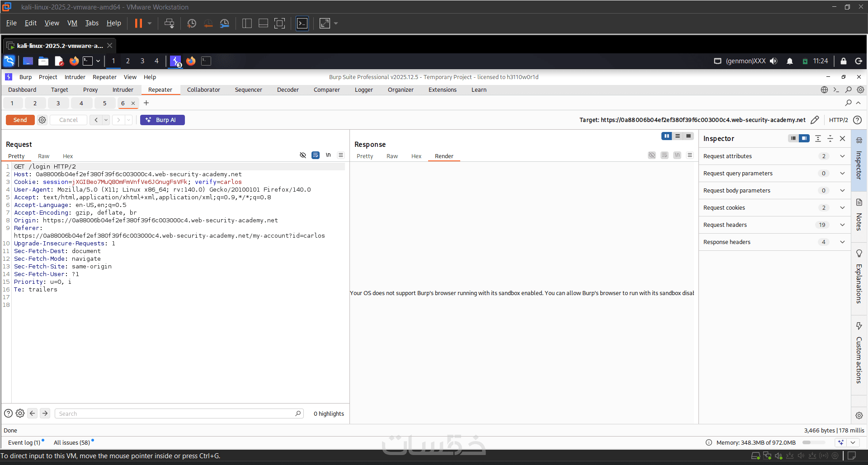Open VMware console view icon
Image resolution: width=868 pixels, height=465 pixels.
(302, 23)
